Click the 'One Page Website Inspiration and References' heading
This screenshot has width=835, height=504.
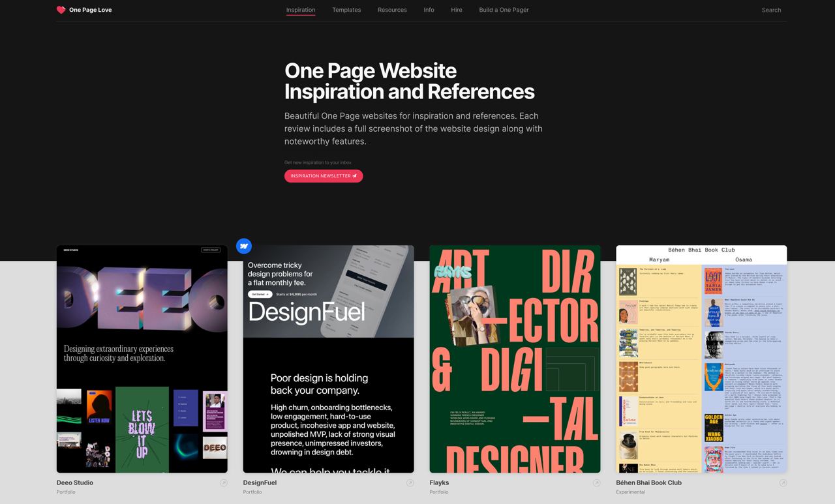(410, 81)
